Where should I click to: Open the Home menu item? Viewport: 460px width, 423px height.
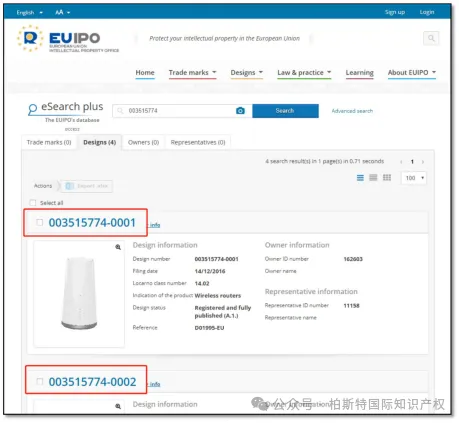tap(145, 73)
